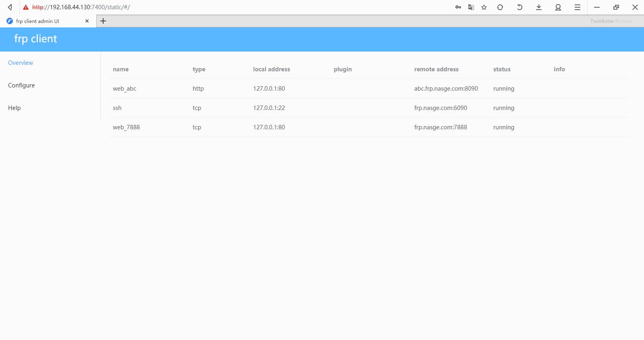Click the undo closed tab icon
This screenshot has width=644, height=340.
tap(519, 7)
